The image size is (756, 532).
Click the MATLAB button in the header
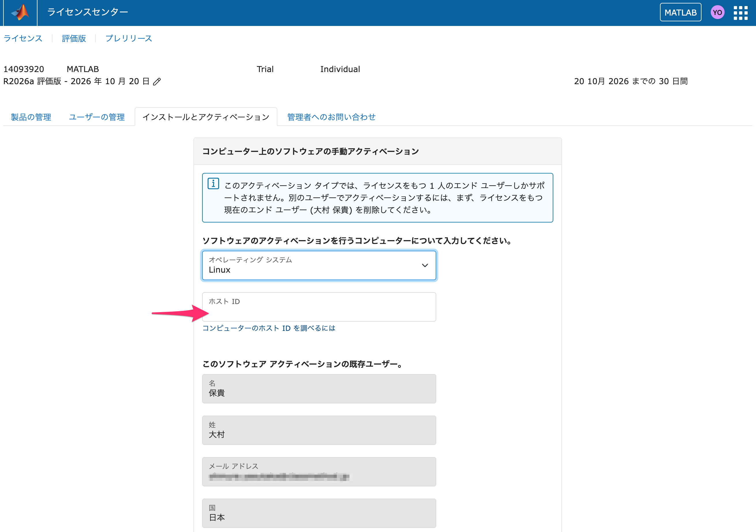[680, 12]
